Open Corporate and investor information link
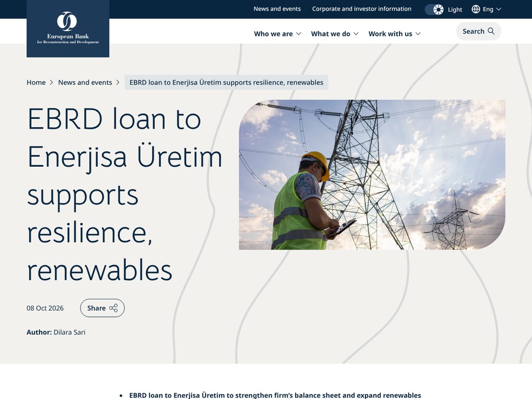The width and height of the screenshot is (532, 399). (x=362, y=9)
